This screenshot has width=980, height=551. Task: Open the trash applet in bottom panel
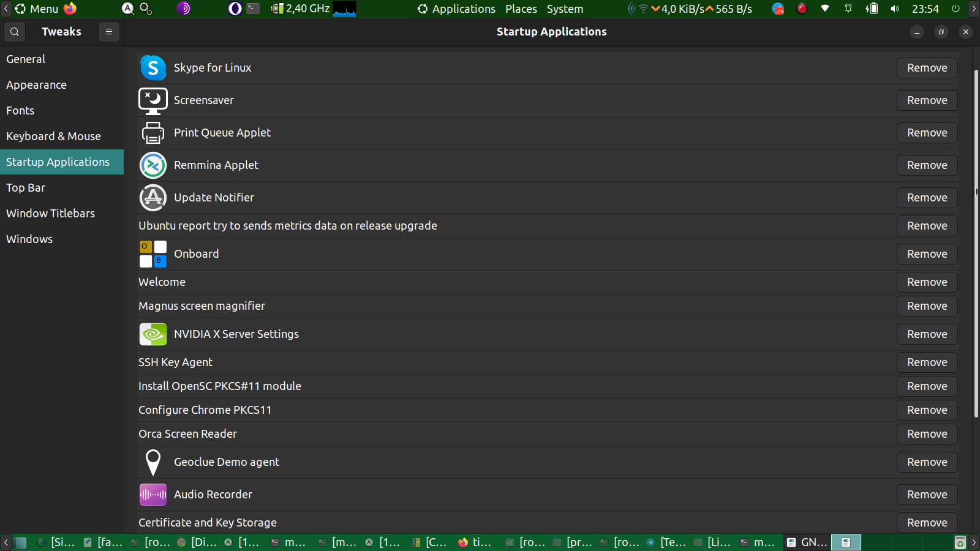[960, 542]
